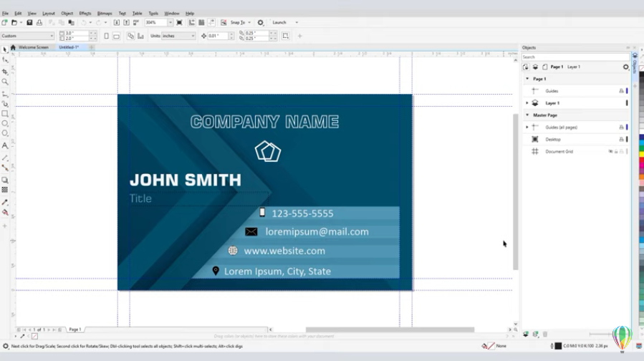Open the Layout menu
The image size is (644, 361).
[x=49, y=14]
